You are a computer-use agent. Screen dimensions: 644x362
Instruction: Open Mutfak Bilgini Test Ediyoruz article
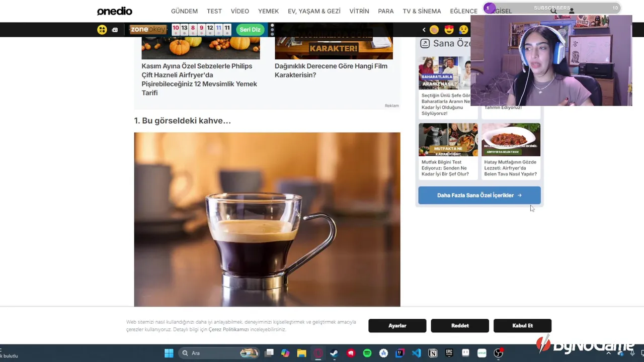tap(445, 168)
